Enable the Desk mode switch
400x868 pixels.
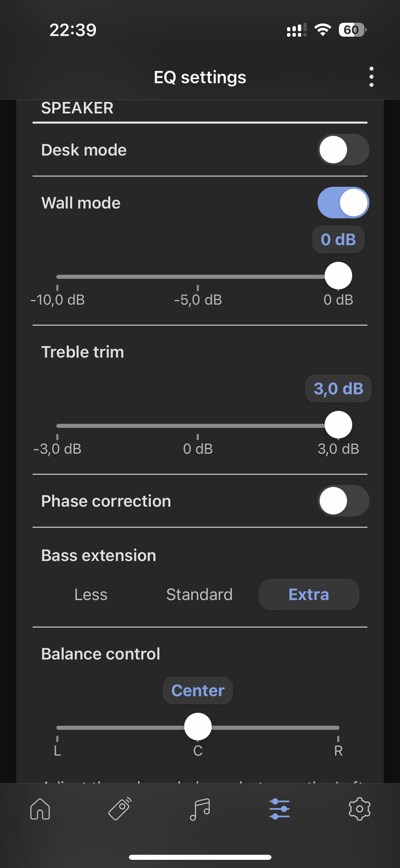click(344, 150)
